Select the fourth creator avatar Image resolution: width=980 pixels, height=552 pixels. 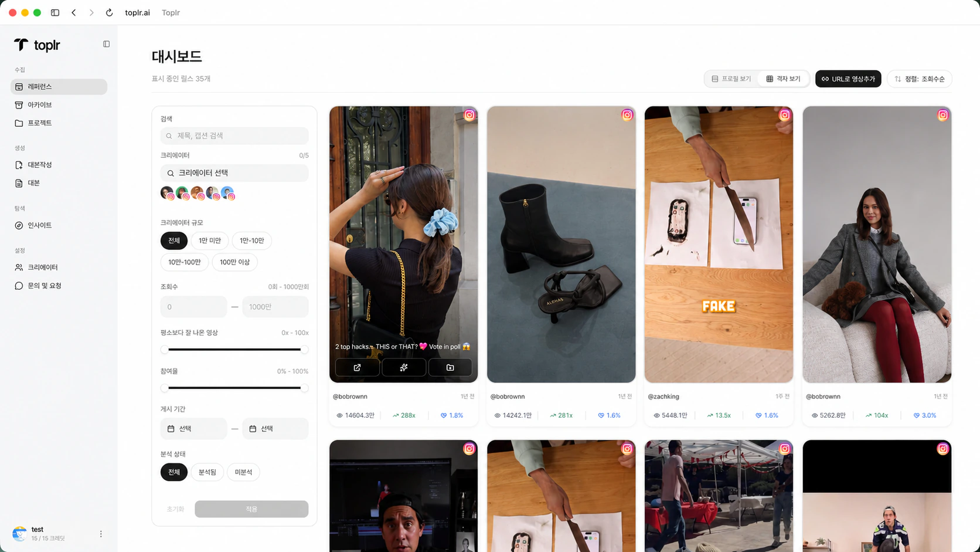click(x=213, y=193)
